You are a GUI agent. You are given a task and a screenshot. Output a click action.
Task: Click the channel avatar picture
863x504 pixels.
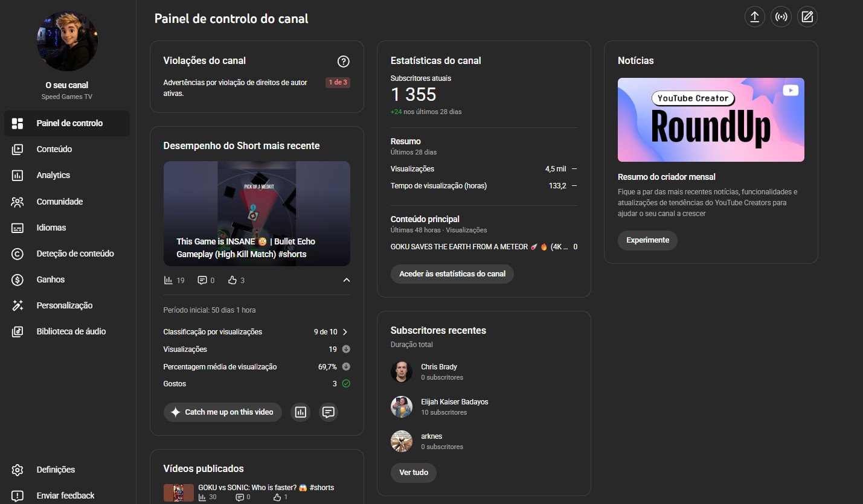click(x=67, y=41)
